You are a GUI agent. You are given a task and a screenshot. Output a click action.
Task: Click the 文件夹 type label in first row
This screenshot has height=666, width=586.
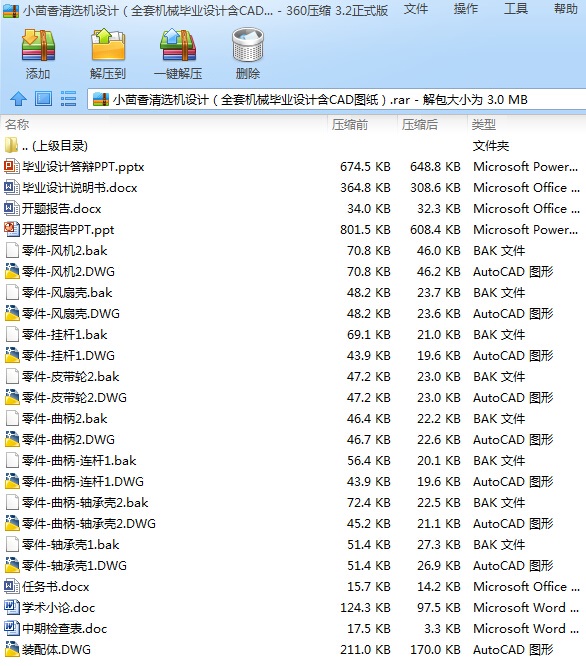click(491, 146)
